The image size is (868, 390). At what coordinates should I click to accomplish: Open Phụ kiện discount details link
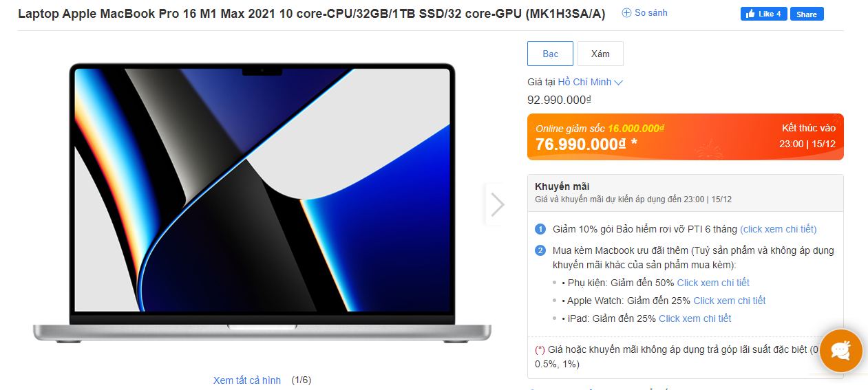[x=713, y=283]
